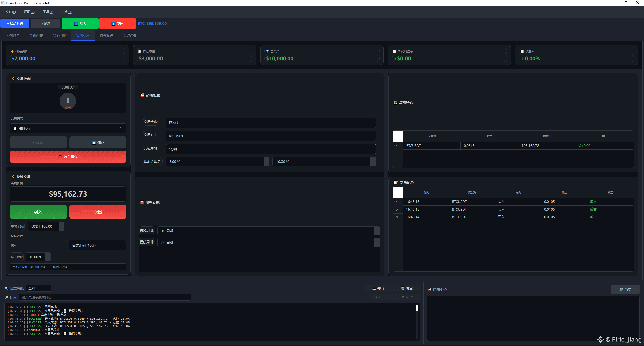Adjust the 快线周期 spinner arrows
Screen dimensions: 644x346
click(377, 231)
